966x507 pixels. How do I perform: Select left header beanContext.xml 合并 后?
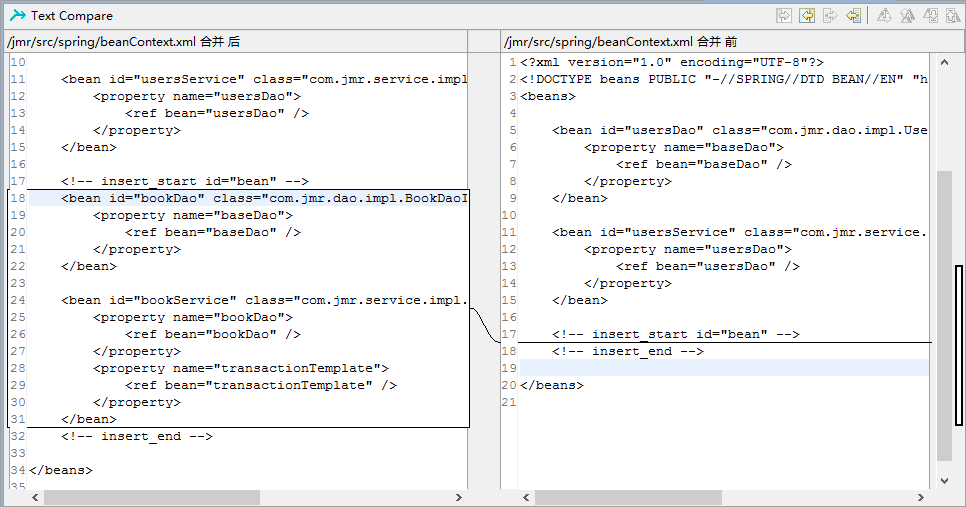123,42
